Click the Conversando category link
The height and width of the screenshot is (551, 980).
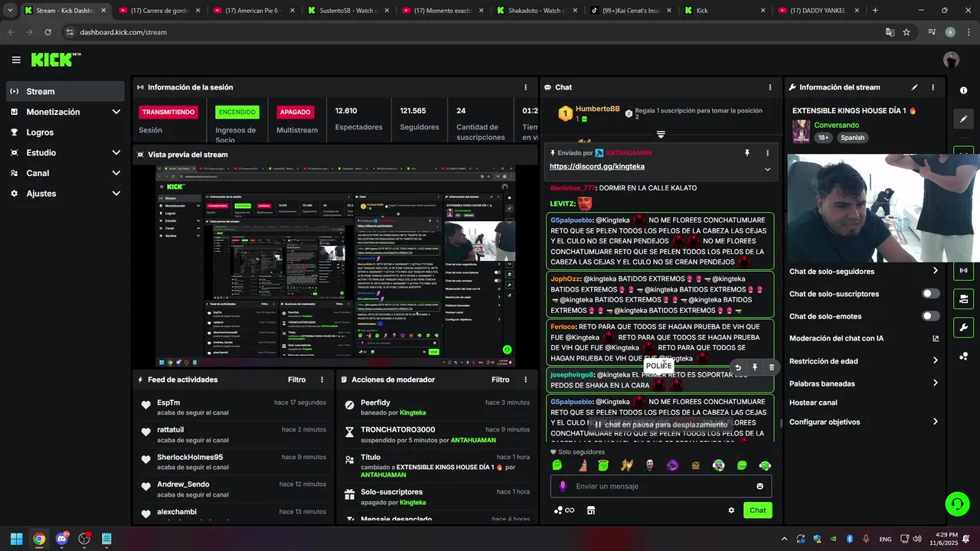click(836, 125)
